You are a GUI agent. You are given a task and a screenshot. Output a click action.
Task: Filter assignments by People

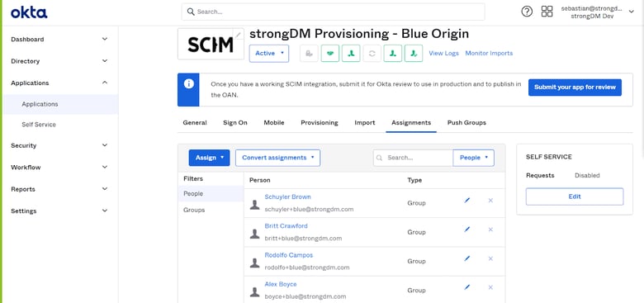point(211,194)
